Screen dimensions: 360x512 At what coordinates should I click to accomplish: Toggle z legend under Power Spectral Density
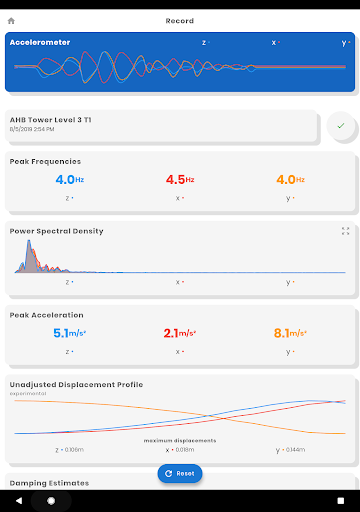pos(69,282)
